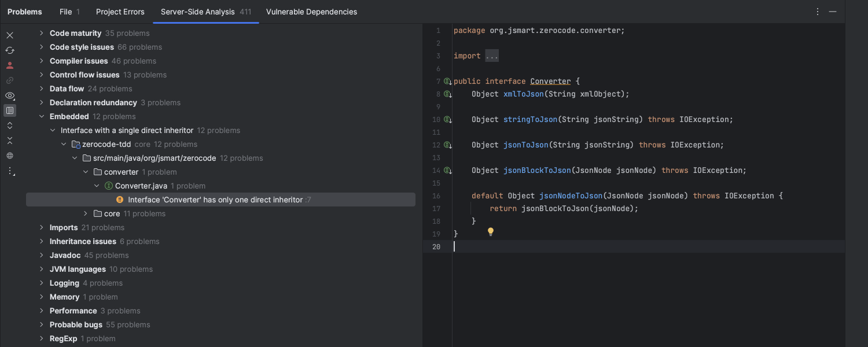The width and height of the screenshot is (868, 347).
Task: Expand the Code maturity category
Action: point(42,34)
